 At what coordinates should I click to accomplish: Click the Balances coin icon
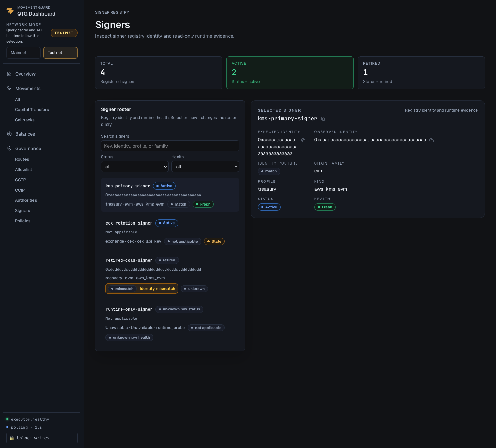[x=9, y=134]
